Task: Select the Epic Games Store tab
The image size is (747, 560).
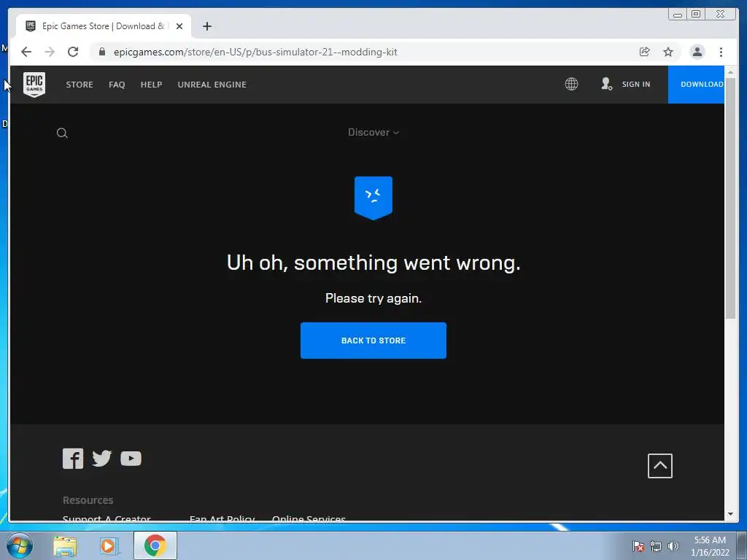Action: [104, 26]
